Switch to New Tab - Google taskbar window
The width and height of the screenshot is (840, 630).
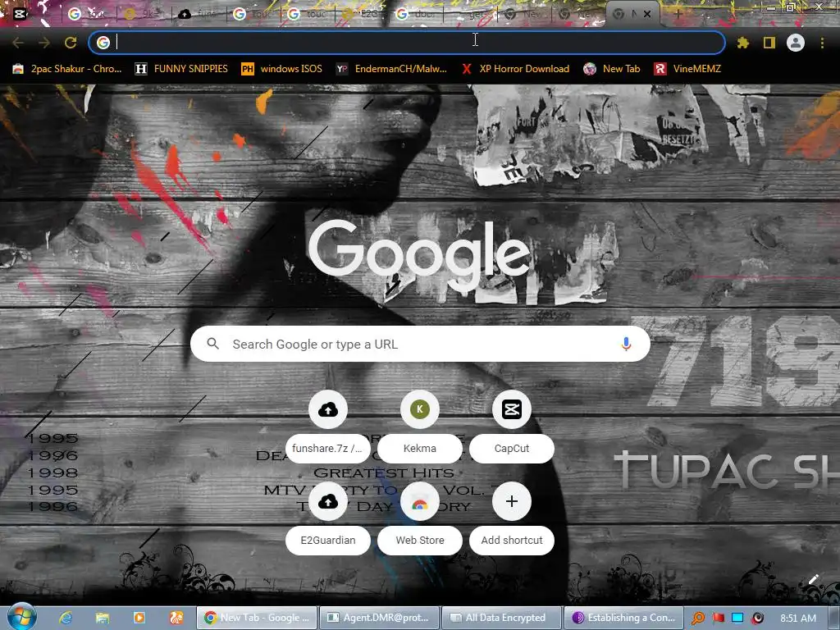pyautogui.click(x=257, y=618)
